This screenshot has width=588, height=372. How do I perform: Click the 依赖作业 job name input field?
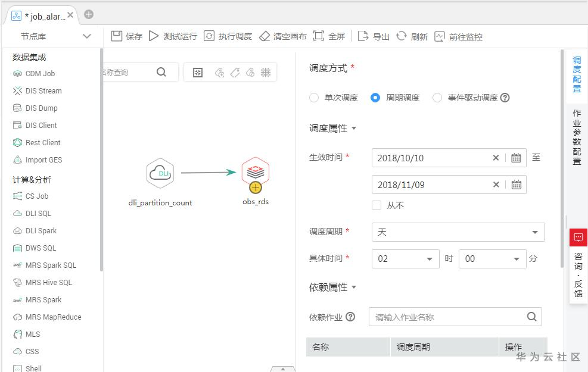[x=455, y=317]
